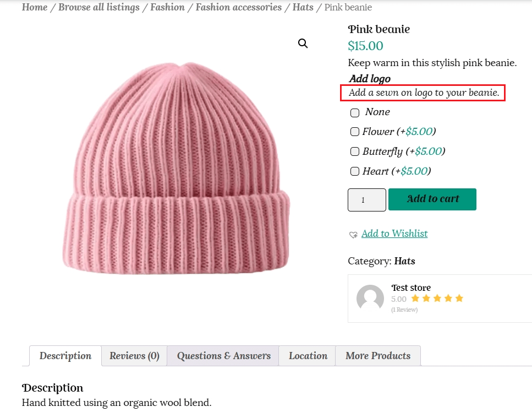Image resolution: width=532 pixels, height=412 pixels.
Task: Select the Location tab
Action: [x=308, y=356]
